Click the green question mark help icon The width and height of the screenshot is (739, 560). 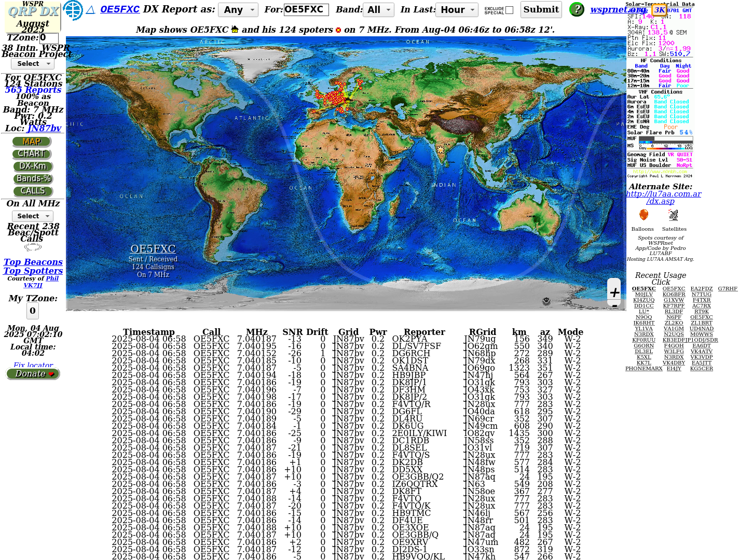[x=577, y=9]
